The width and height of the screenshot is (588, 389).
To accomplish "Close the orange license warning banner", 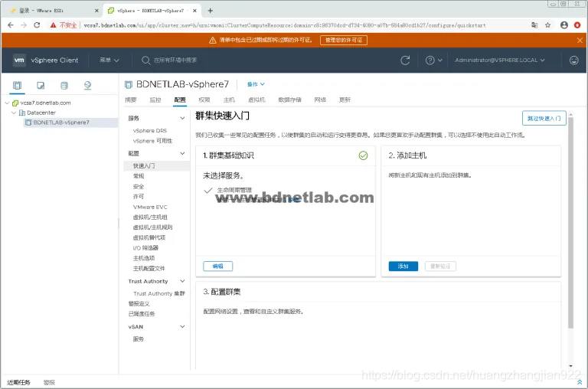I will (580, 40).
